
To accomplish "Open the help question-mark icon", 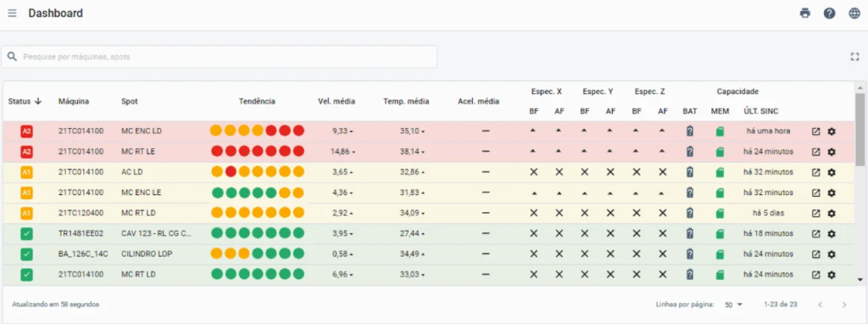I will click(829, 14).
